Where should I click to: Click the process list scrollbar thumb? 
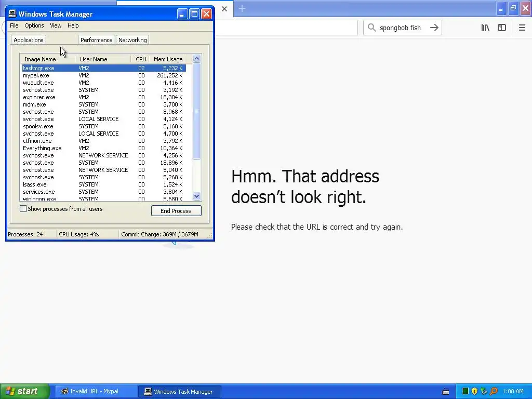(x=196, y=111)
